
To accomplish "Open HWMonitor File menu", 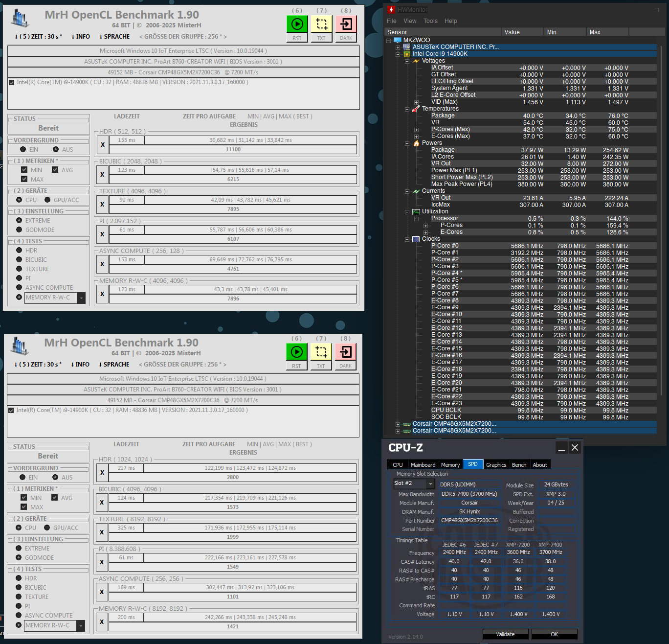I will pyautogui.click(x=392, y=21).
